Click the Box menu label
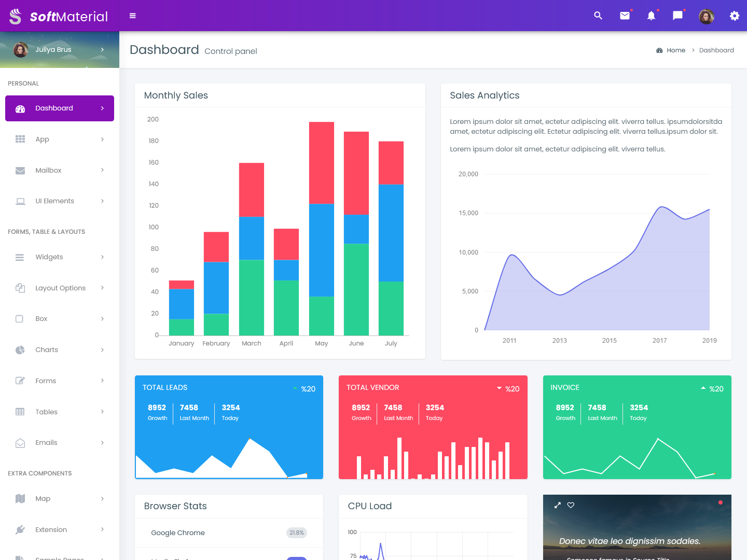 click(41, 319)
